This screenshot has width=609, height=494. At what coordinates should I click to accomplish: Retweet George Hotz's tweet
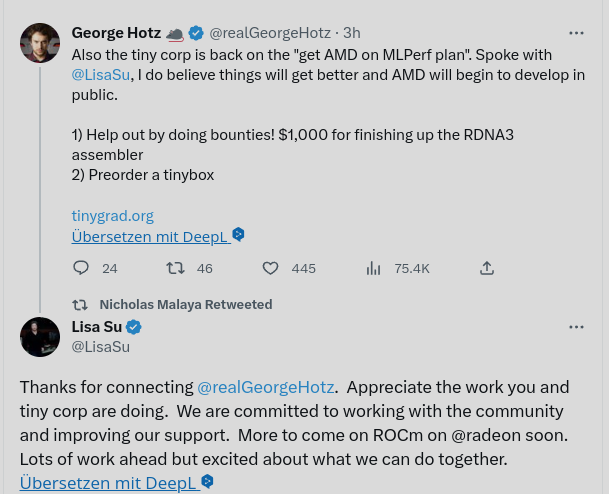[x=175, y=268]
